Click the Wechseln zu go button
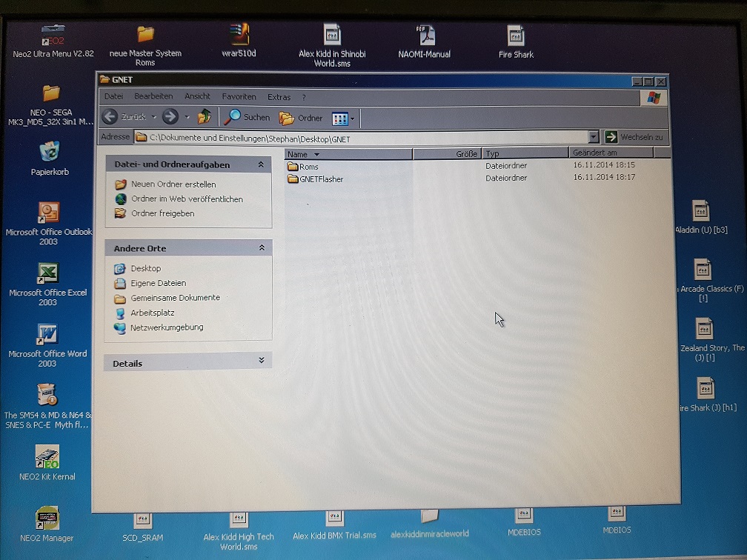The width and height of the screenshot is (747, 560). coord(634,137)
